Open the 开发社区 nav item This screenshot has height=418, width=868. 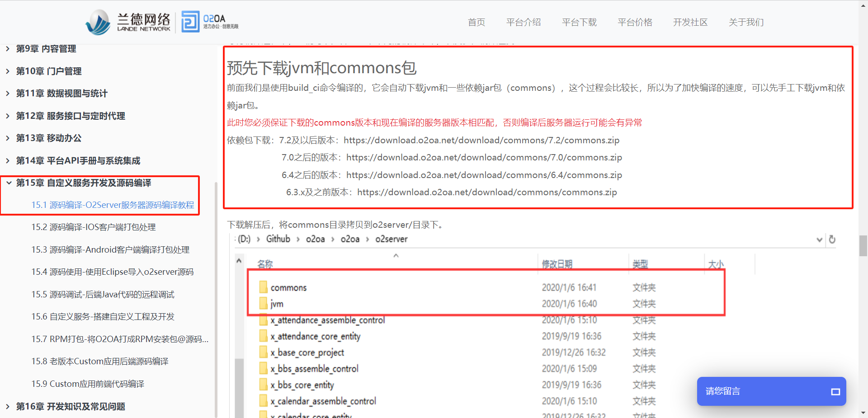[690, 22]
